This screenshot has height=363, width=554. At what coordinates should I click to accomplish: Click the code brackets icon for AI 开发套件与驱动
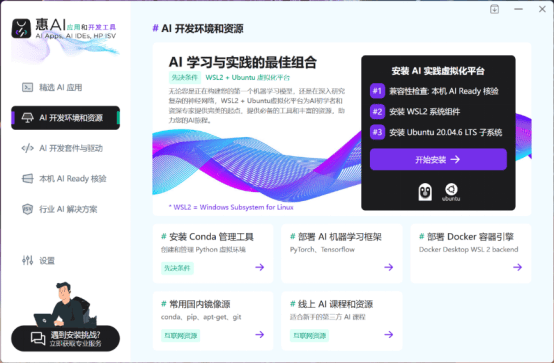click(28, 148)
